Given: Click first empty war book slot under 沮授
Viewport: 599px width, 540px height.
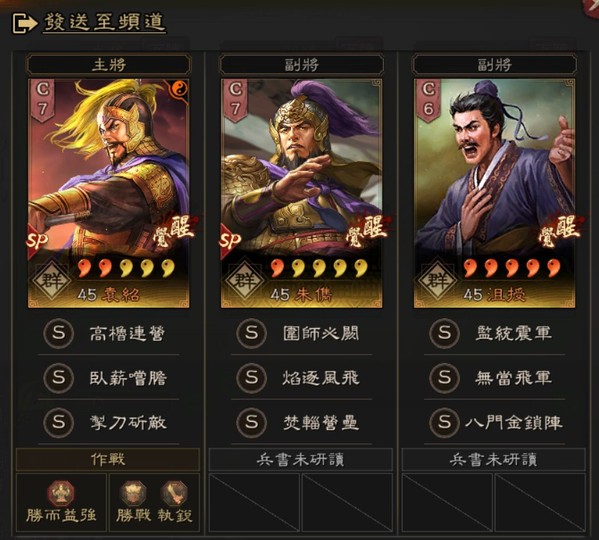Looking at the screenshot, I should pyautogui.click(x=447, y=502).
